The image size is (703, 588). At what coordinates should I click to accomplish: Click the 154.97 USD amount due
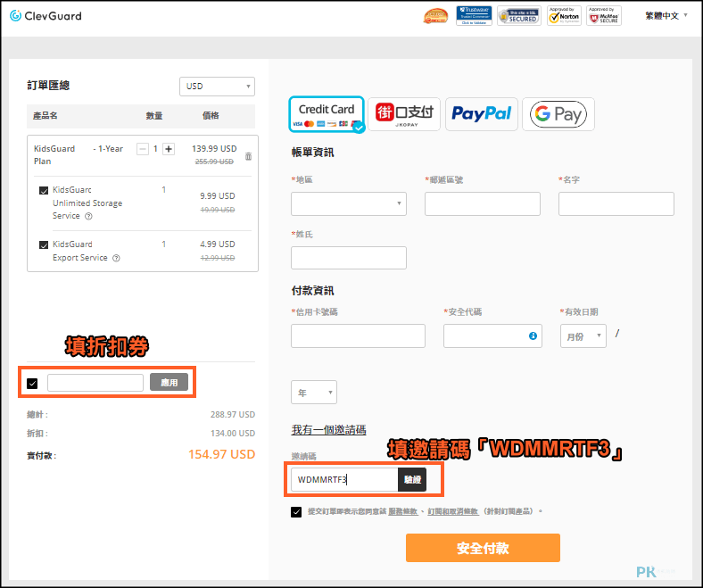pos(221,454)
